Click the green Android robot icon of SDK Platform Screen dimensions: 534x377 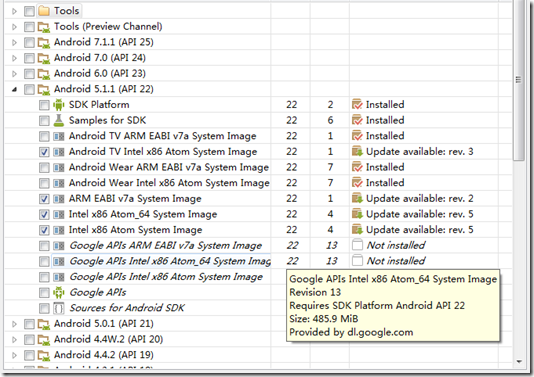[59, 105]
